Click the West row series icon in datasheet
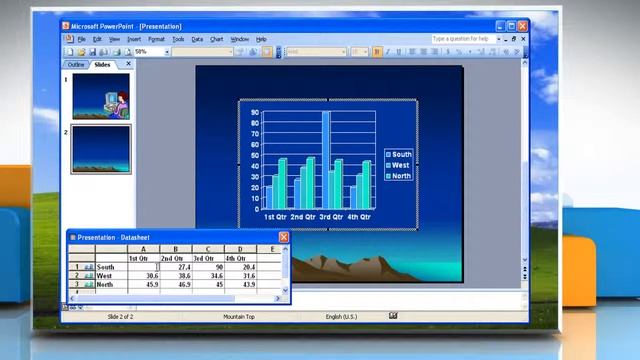 click(x=89, y=276)
